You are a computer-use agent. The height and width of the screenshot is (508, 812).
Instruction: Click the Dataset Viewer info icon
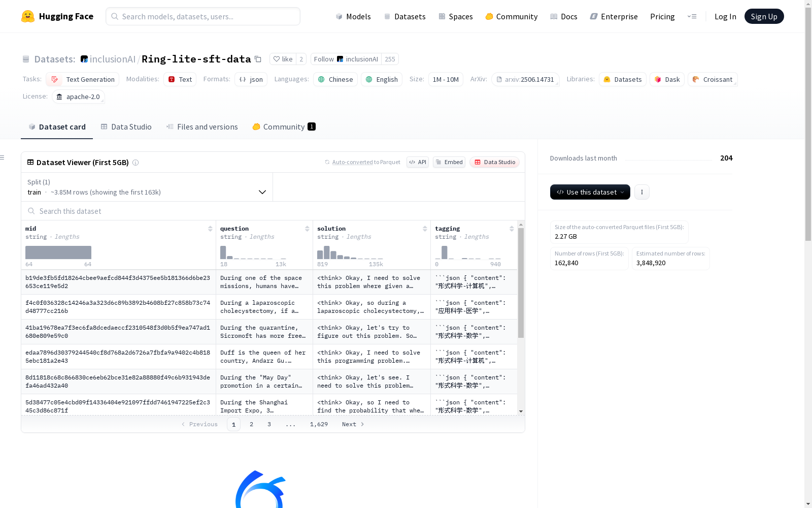pos(136,163)
